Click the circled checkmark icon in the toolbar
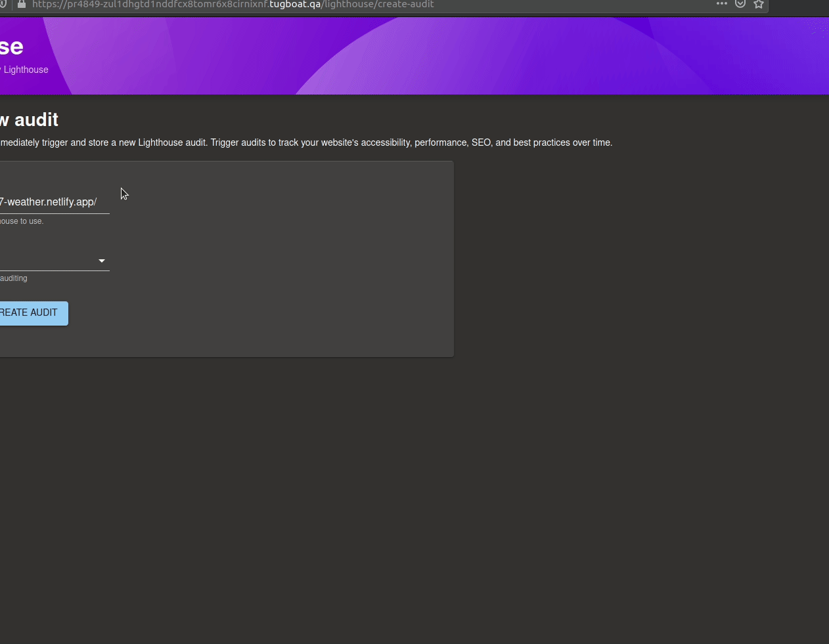Viewport: 829px width, 644px height. tap(740, 5)
